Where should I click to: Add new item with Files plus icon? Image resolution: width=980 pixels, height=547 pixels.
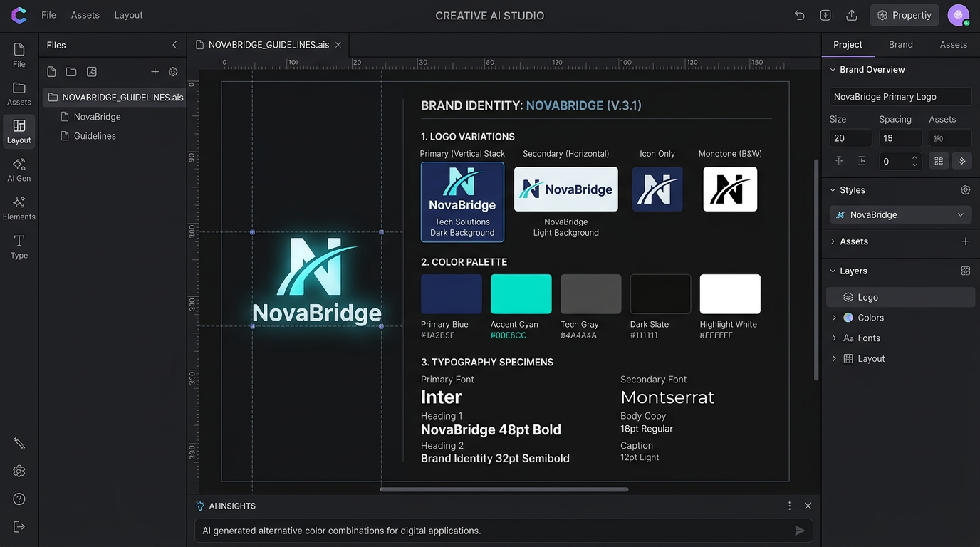coord(155,72)
